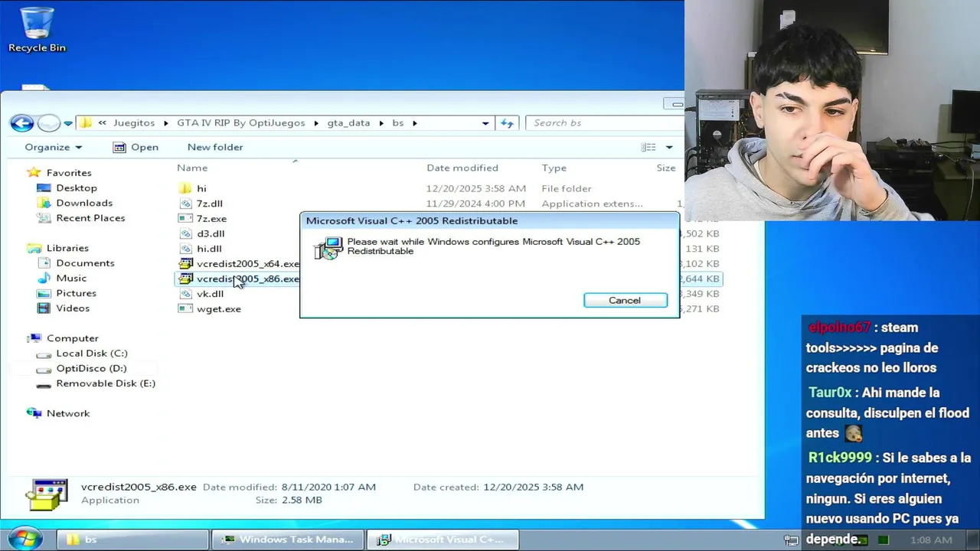Click Open in the Explorer toolbar
The width and height of the screenshot is (980, 551).
136,147
